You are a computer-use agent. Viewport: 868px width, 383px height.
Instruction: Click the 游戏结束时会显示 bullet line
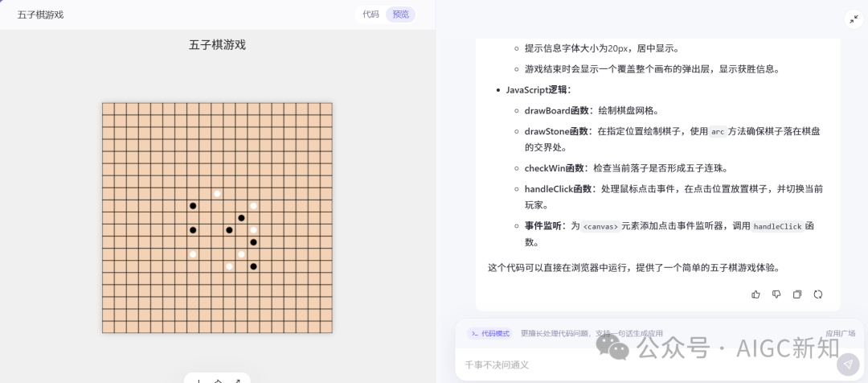click(x=652, y=69)
